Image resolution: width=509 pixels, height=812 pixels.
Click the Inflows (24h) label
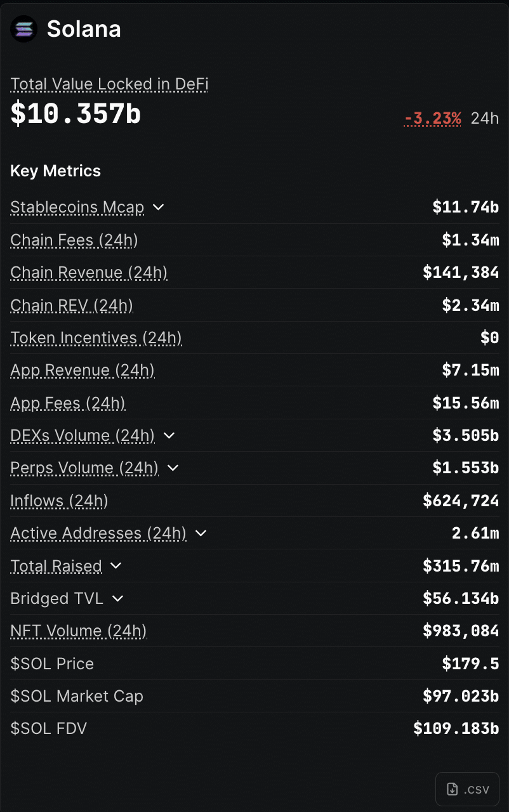(x=59, y=501)
